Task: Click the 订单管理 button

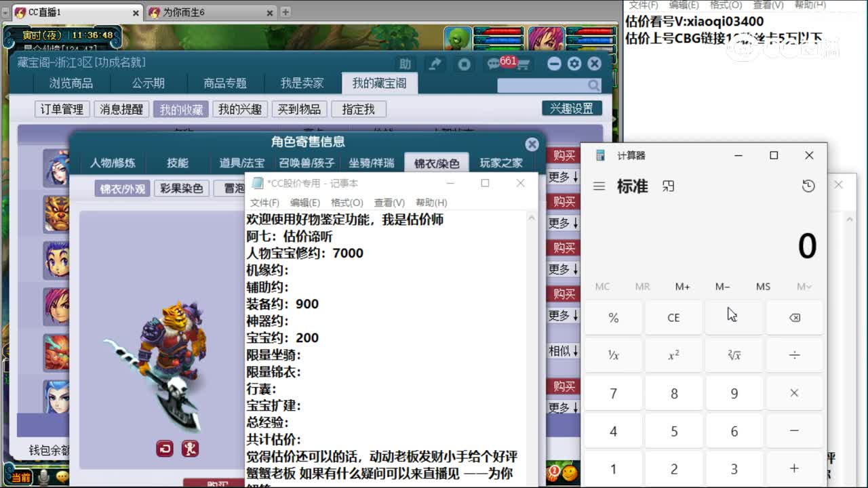Action: pos(62,109)
